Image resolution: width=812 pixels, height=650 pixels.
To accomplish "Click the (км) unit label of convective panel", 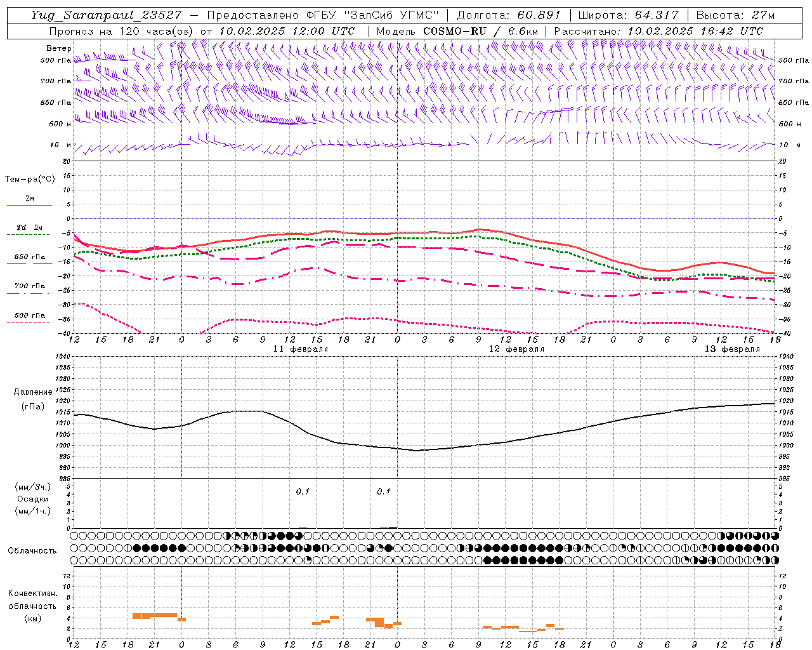I will click(33, 618).
